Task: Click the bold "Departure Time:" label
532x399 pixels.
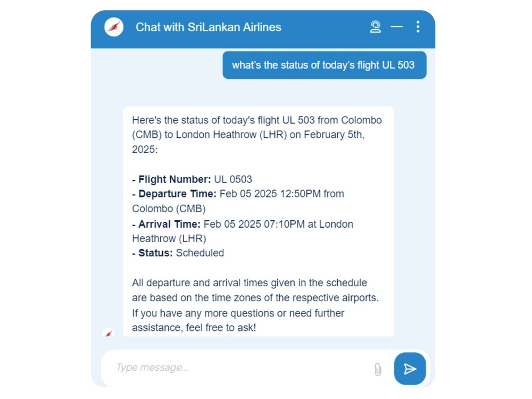Action: pos(177,194)
